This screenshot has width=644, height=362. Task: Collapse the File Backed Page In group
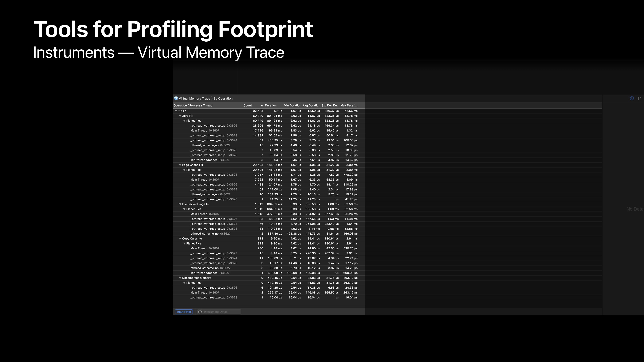coord(180,204)
